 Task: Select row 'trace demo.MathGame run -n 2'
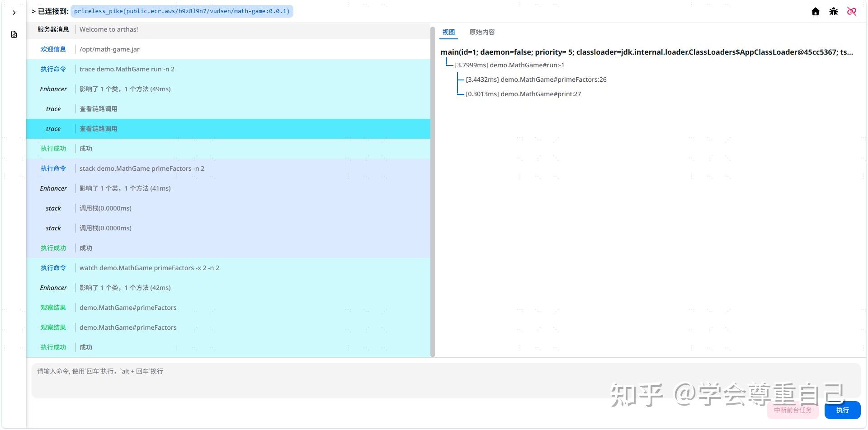(228, 69)
